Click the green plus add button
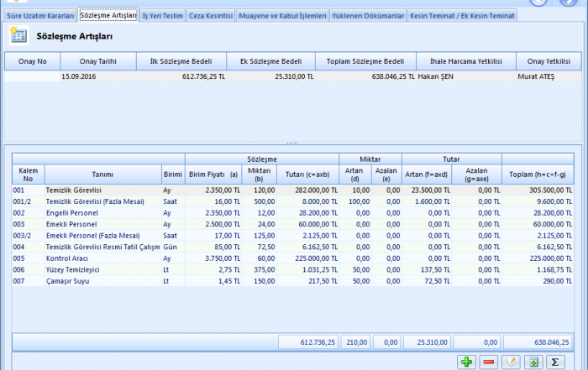Viewport: 588px width, 370px height. (467, 362)
